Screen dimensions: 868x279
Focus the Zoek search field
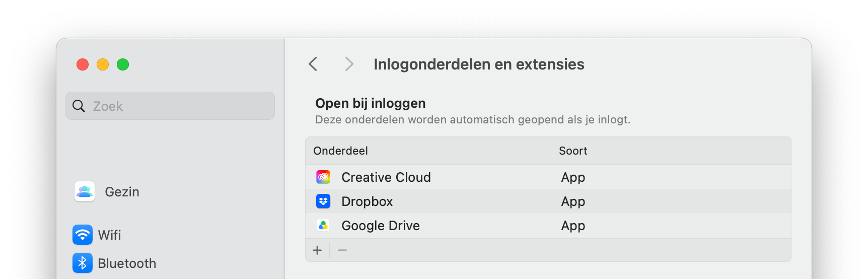[170, 106]
